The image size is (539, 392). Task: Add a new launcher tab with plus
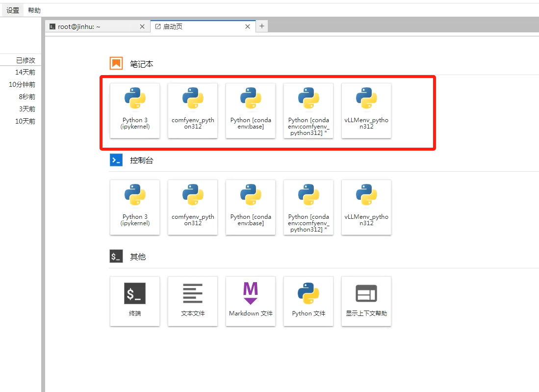tap(262, 26)
